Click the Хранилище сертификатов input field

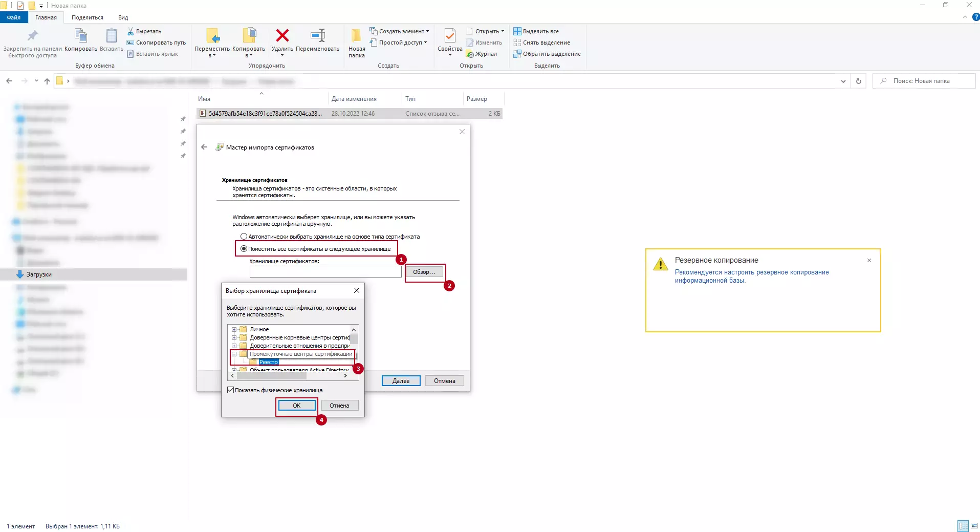click(x=325, y=272)
